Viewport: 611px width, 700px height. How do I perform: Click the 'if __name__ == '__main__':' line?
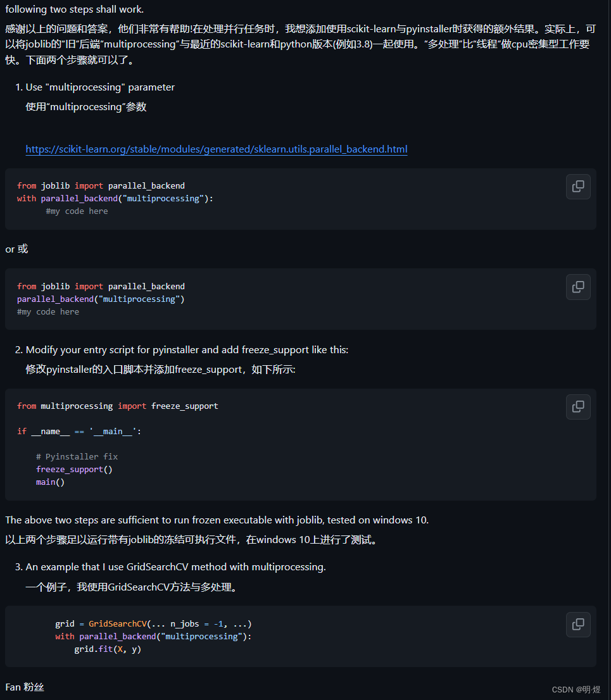point(79,431)
